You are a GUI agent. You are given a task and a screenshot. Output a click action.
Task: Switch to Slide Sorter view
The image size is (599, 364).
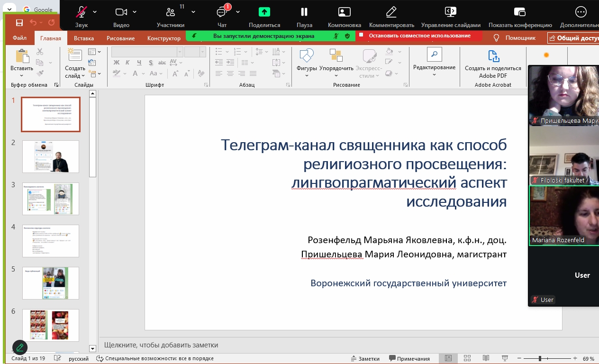click(467, 358)
